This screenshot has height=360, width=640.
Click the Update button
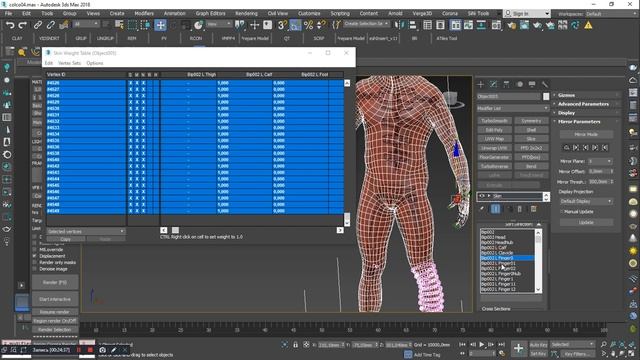click(586, 222)
